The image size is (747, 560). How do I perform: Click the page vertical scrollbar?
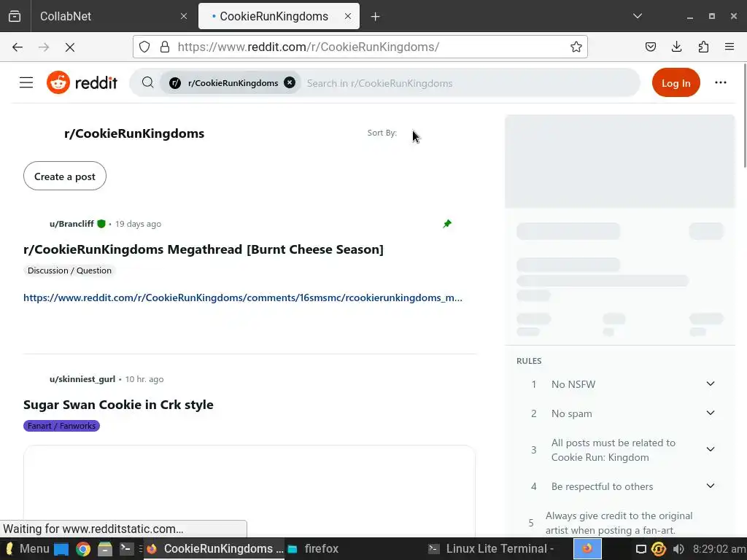[743, 115]
